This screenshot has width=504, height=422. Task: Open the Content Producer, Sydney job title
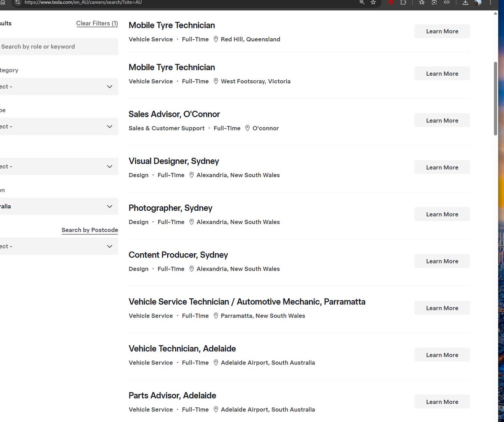(178, 255)
